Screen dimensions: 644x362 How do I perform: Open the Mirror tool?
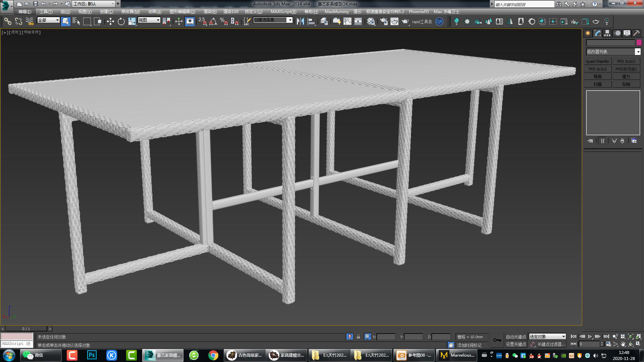(301, 21)
